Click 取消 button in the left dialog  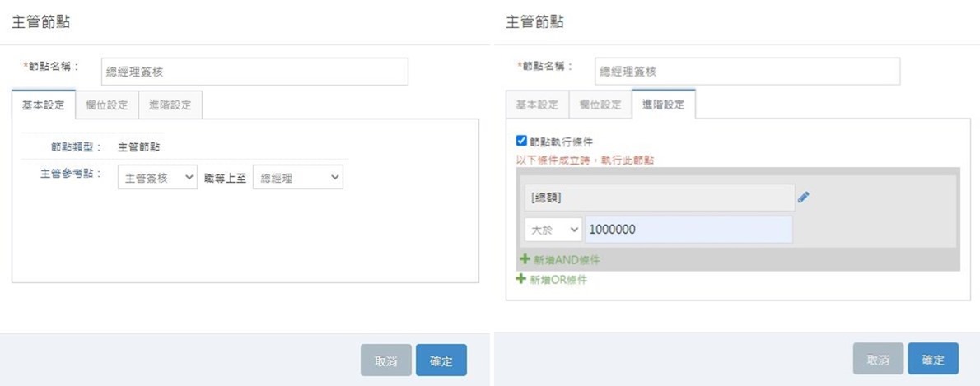[x=385, y=360]
